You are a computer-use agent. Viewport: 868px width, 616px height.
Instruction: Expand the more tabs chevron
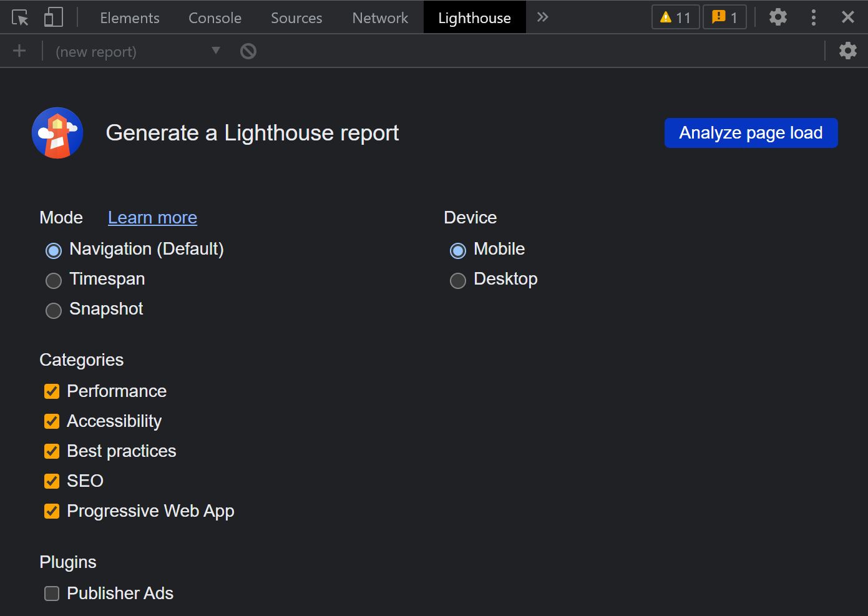pos(542,17)
